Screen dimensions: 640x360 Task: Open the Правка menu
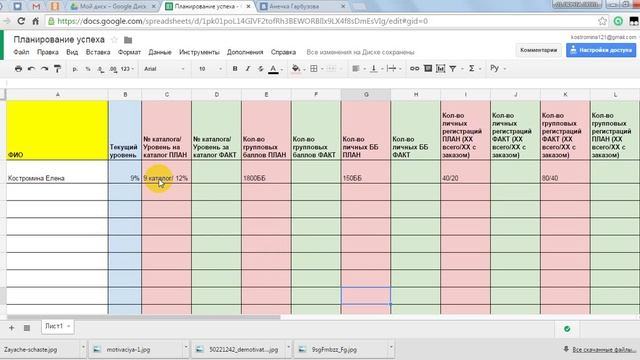pos(48,52)
